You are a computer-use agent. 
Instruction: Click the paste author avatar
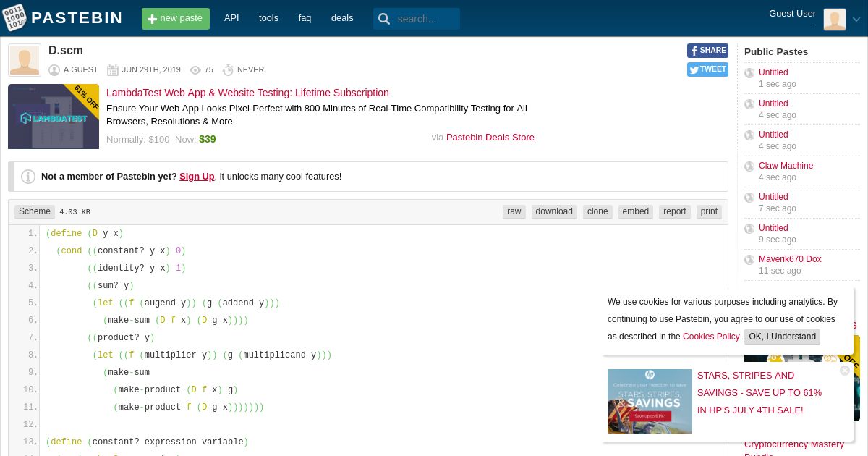(x=25, y=60)
